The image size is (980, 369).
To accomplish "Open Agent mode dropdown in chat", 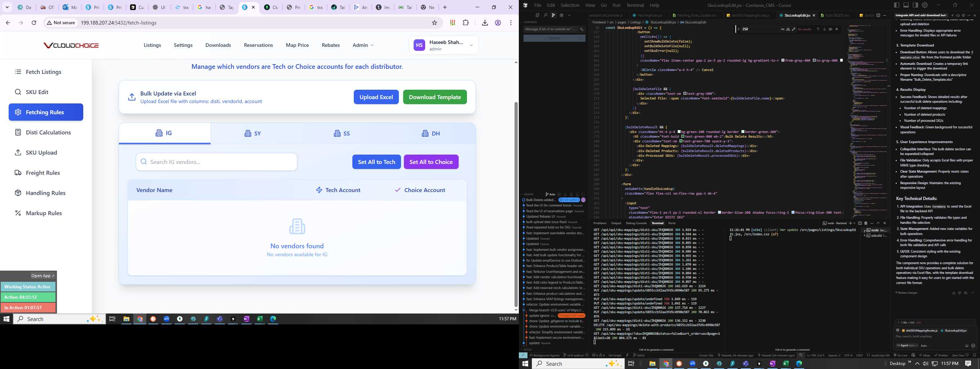I will coord(907,346).
